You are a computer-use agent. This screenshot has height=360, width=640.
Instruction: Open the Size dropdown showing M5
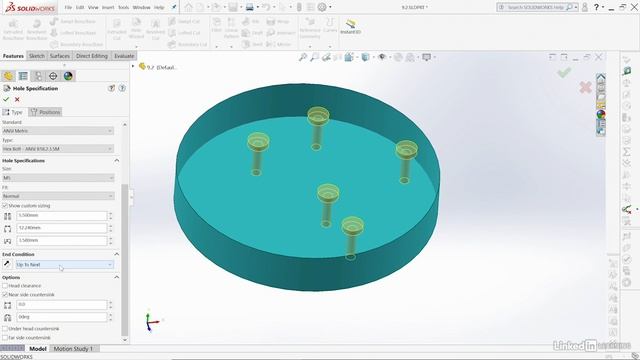pos(58,178)
